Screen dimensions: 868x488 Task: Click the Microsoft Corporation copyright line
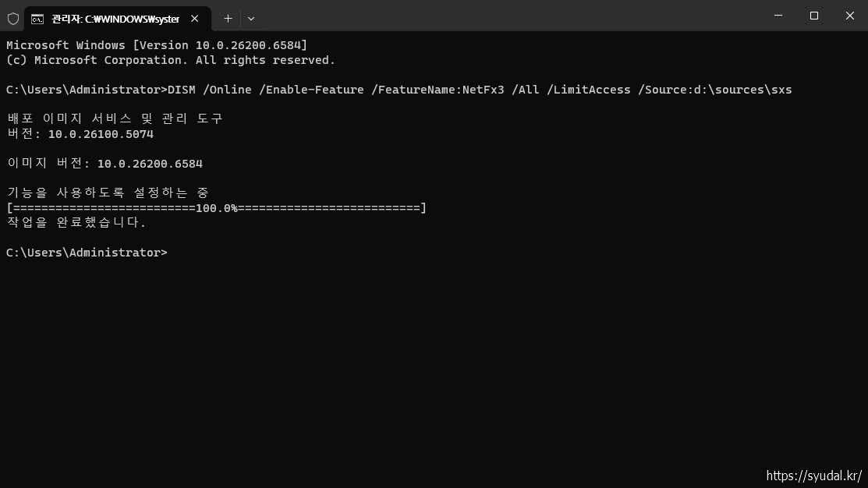pyautogui.click(x=171, y=59)
